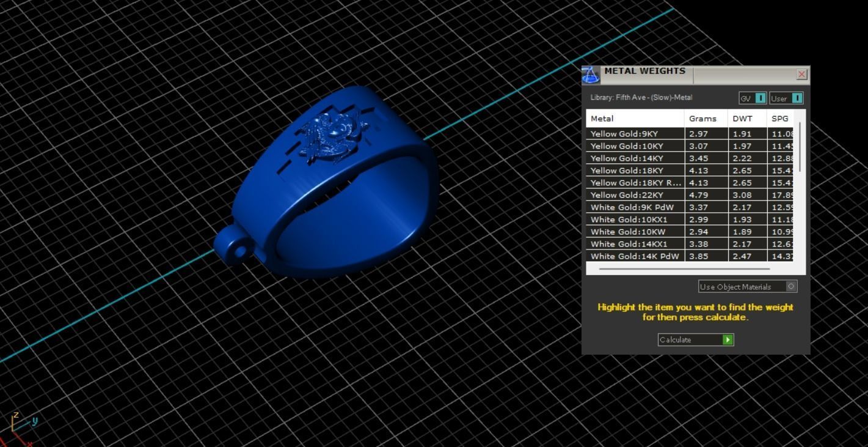Select the Yellow Gold:22KY row
The image size is (868, 447).
(x=690, y=195)
